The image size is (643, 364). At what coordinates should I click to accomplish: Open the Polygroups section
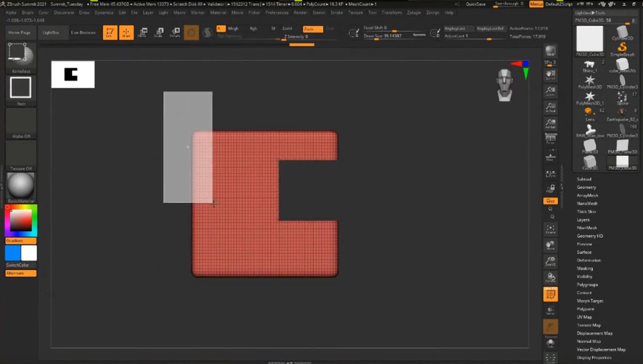point(587,285)
